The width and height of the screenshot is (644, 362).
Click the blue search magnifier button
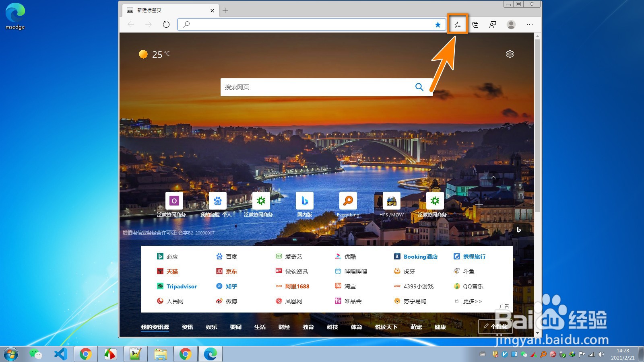click(x=419, y=87)
